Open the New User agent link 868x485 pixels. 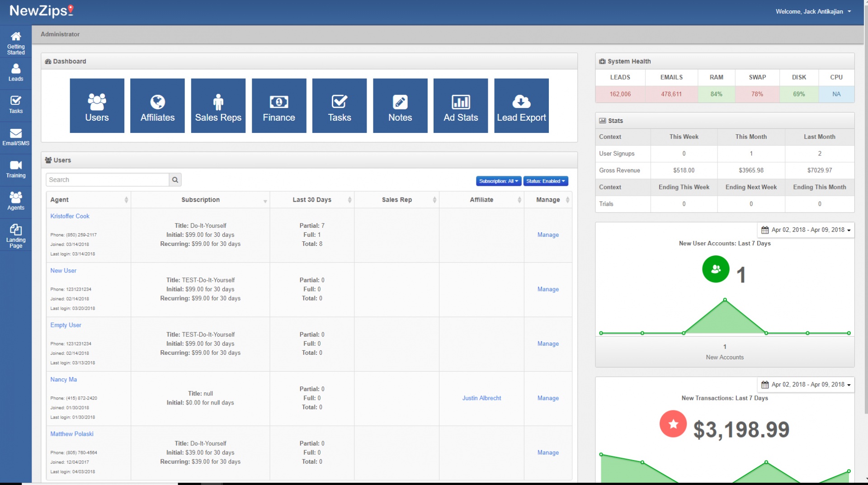[63, 271]
